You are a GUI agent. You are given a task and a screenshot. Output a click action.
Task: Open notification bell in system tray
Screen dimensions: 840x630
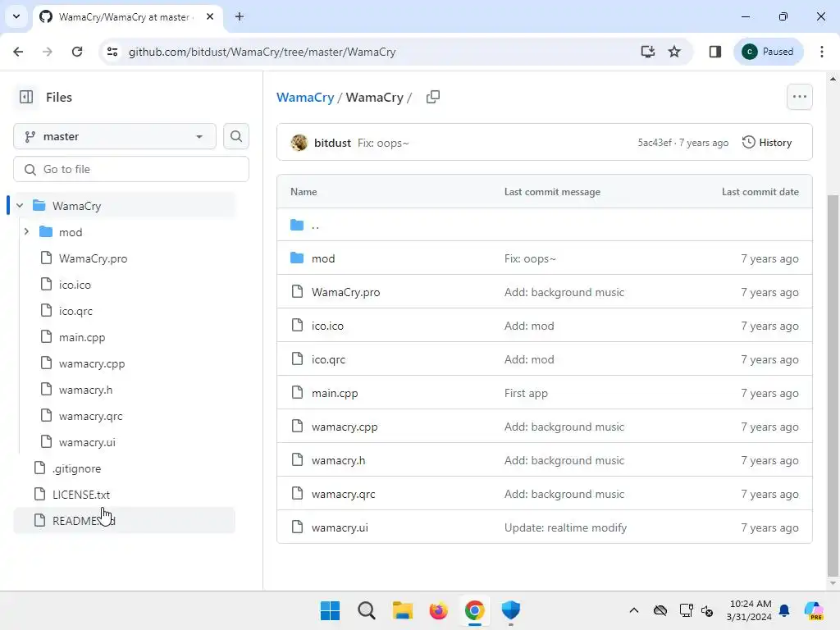coord(784,610)
